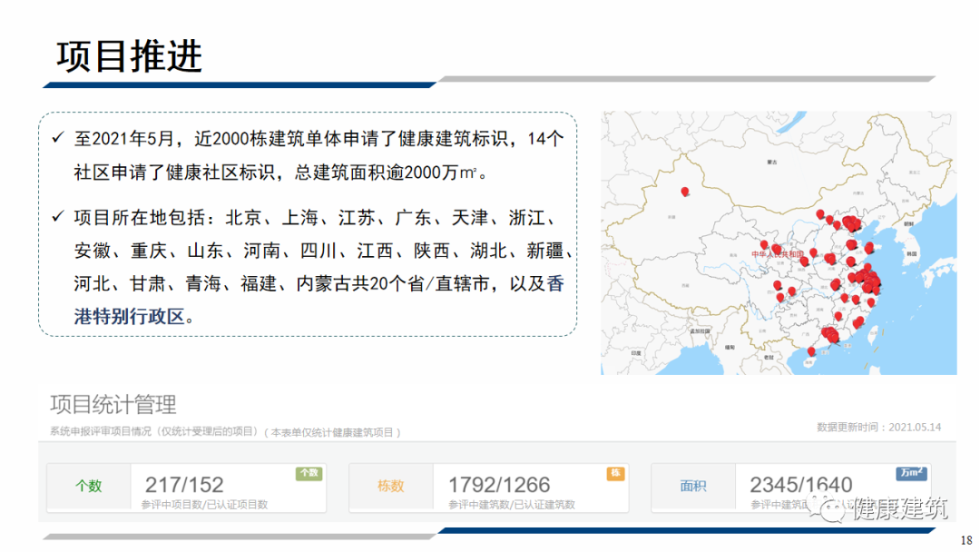This screenshot has width=980, height=552.
Task: Select the southernmost red pin near Hainan
Action: [810, 350]
